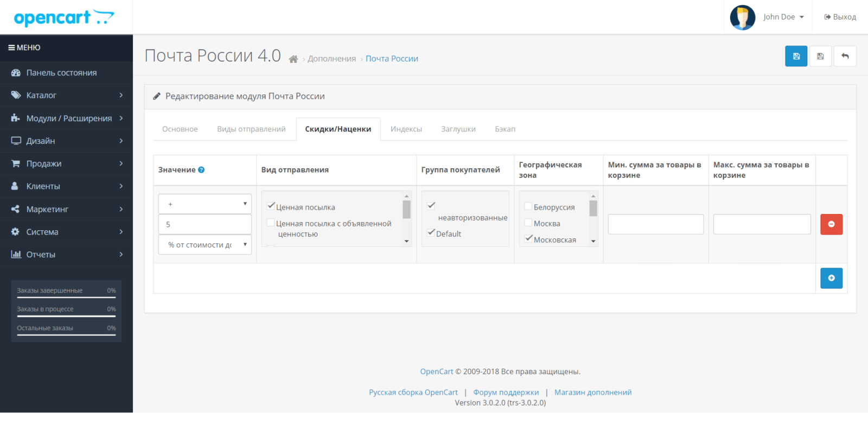Add a new row with blue plus
The width and height of the screenshot is (868, 423).
click(x=831, y=278)
